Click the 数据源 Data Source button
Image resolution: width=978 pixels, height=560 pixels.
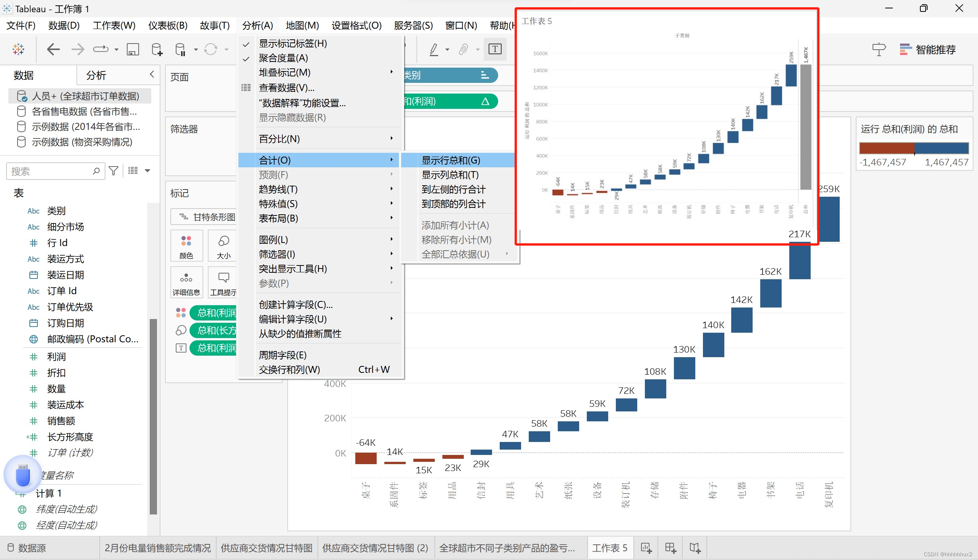tap(27, 548)
